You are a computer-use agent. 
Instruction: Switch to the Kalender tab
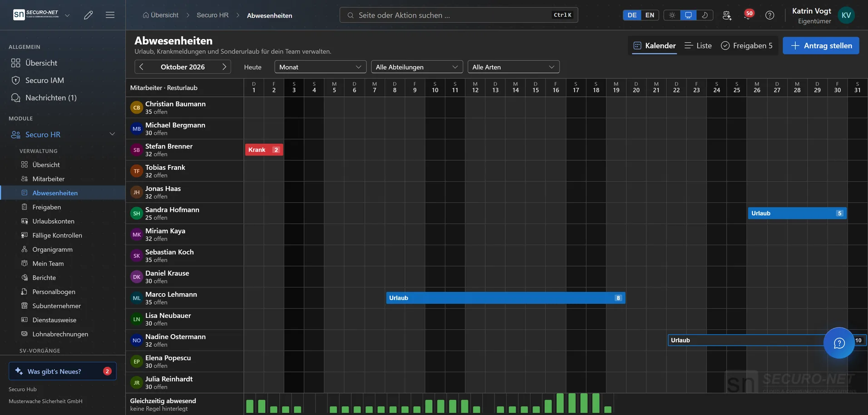[x=654, y=45]
